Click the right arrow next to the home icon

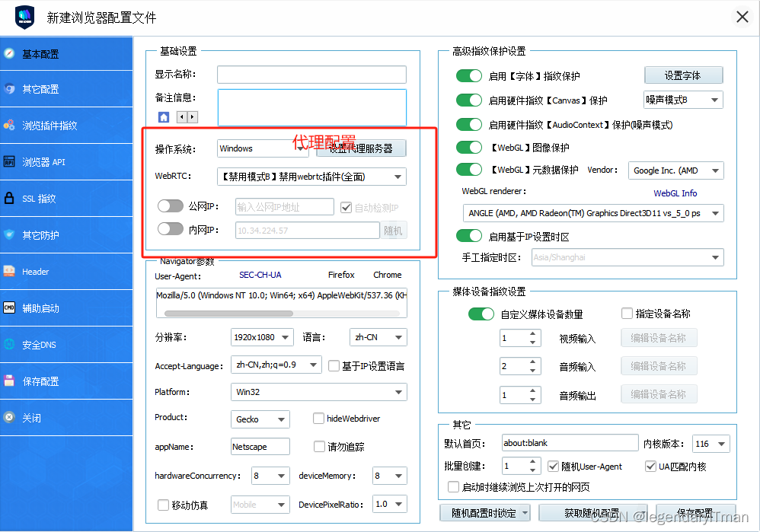(x=193, y=116)
